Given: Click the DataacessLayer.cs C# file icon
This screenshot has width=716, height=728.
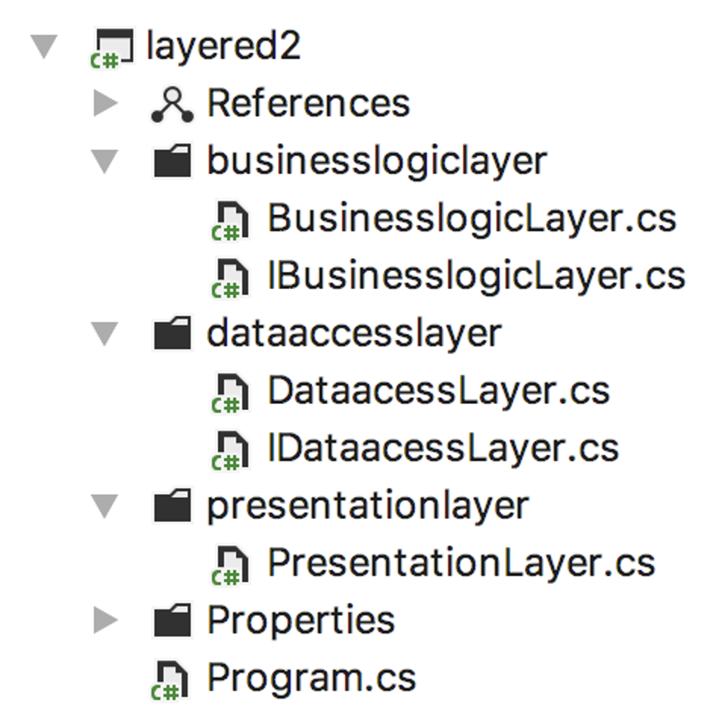Looking at the screenshot, I should click(229, 392).
